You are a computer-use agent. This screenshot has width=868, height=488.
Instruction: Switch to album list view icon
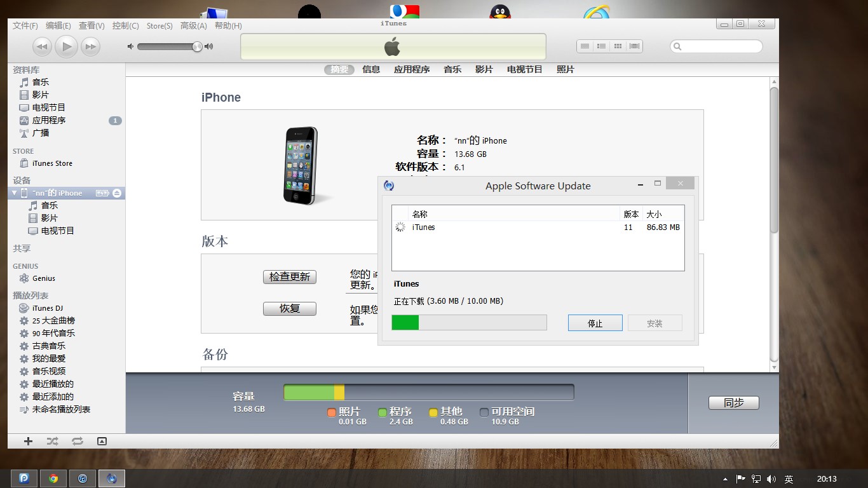click(601, 46)
